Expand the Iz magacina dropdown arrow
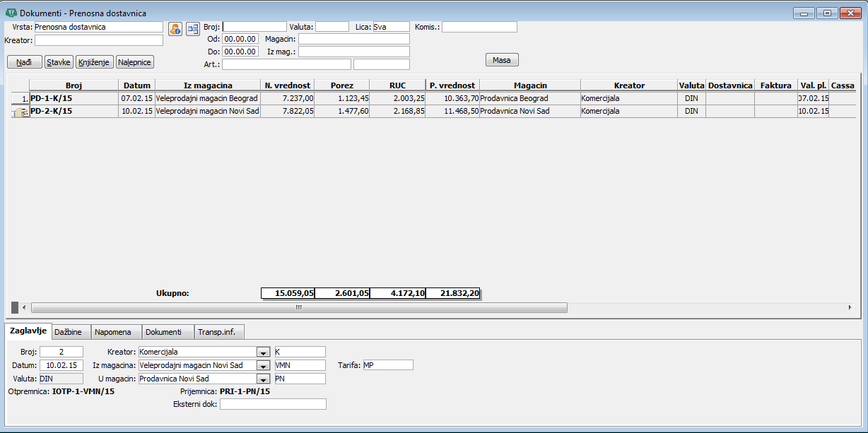Screen dimensions: 868x433 tap(263, 365)
